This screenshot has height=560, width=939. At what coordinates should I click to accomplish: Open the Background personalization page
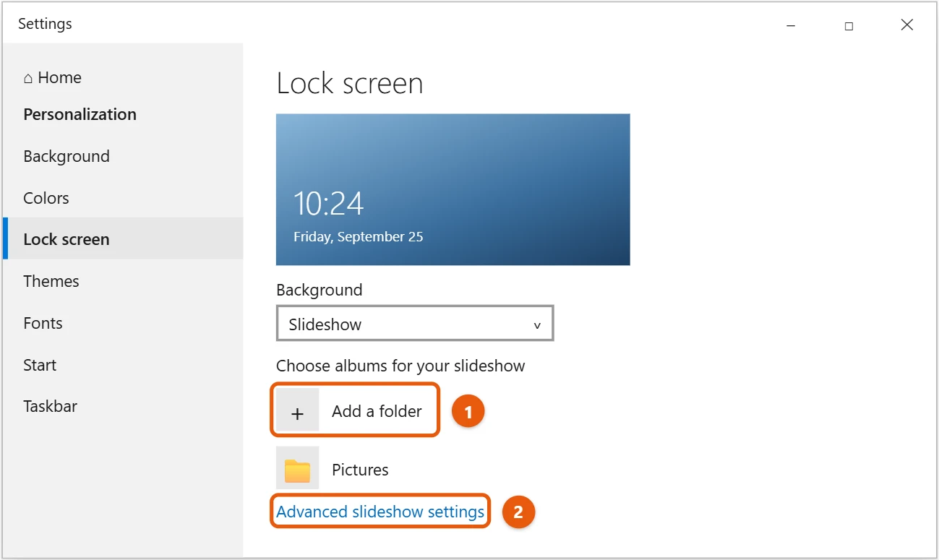[x=67, y=156]
